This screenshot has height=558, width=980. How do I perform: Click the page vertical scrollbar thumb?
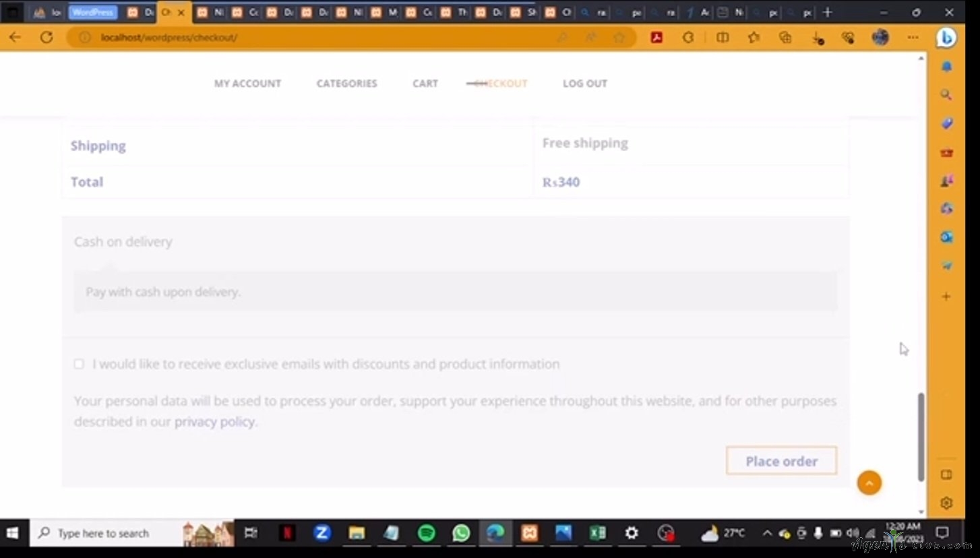[921, 437]
